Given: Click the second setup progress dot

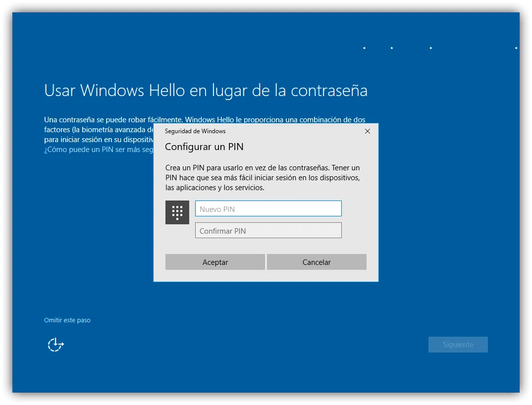Looking at the screenshot, I should [391, 48].
